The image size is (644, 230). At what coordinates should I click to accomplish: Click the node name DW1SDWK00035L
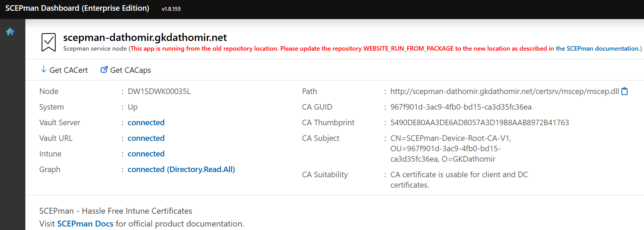click(x=159, y=91)
